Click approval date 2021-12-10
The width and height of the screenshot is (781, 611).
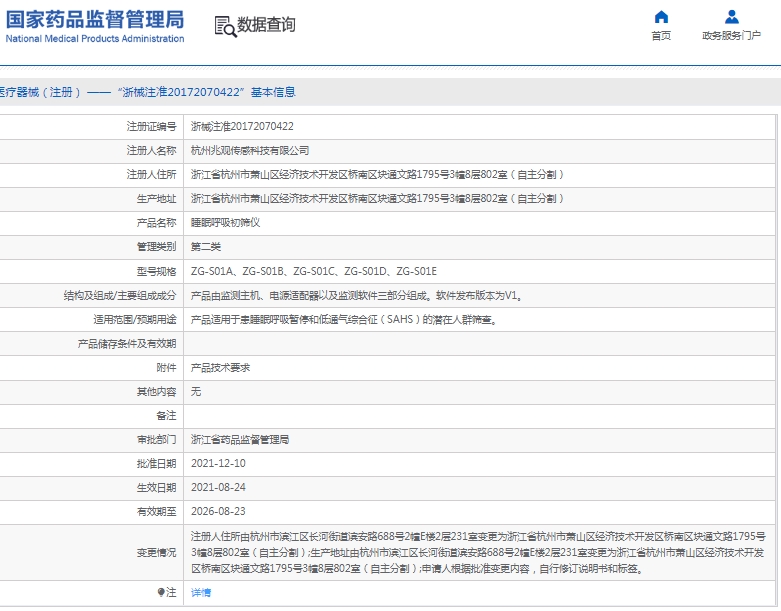[x=218, y=463]
